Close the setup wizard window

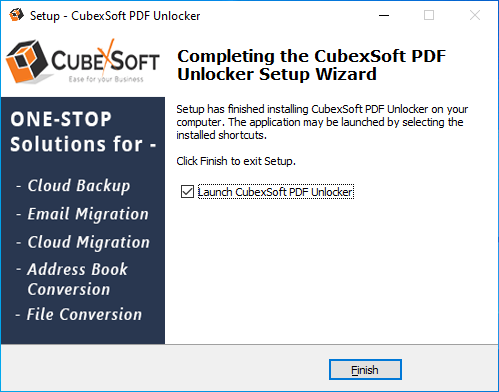[475, 15]
